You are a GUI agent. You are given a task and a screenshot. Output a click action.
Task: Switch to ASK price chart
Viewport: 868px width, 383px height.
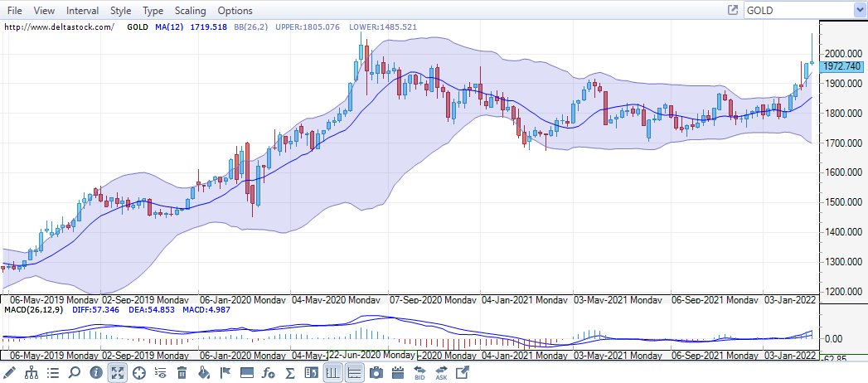(441, 372)
